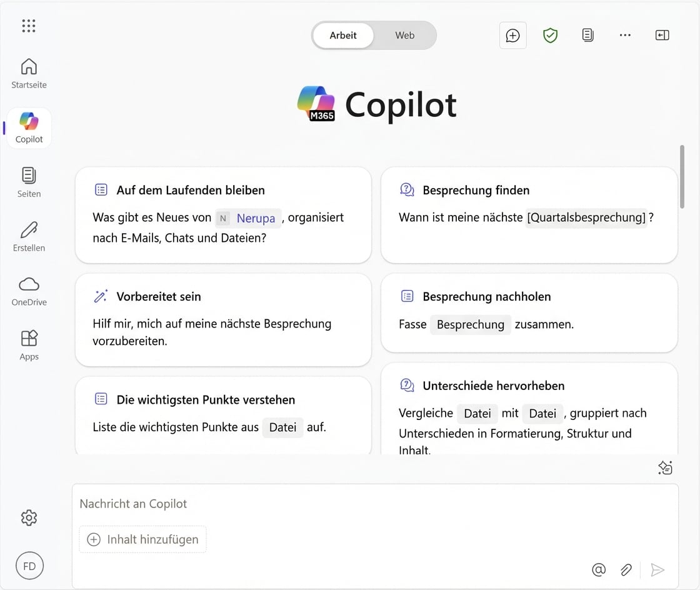The image size is (700, 590).
Task: Click the green protection shield icon
Action: [x=550, y=35]
